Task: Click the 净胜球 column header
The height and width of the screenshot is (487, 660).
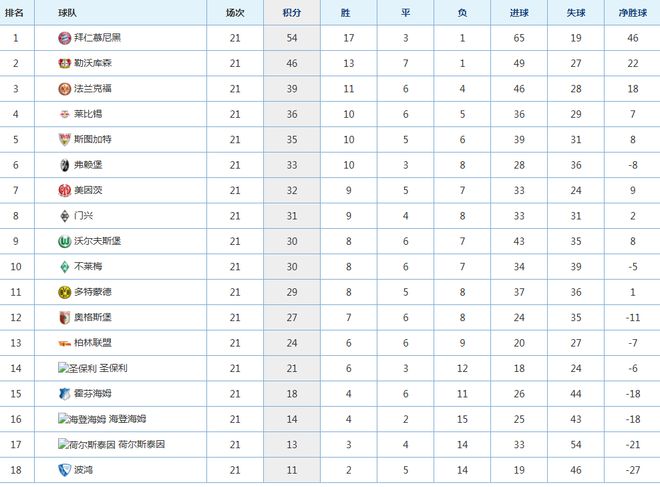Action: point(630,12)
